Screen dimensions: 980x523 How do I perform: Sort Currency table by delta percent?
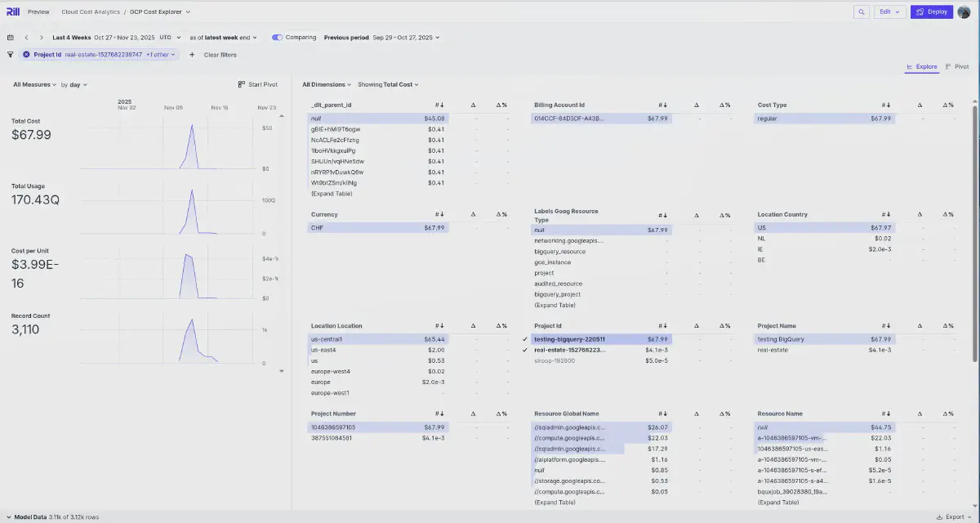tap(501, 215)
